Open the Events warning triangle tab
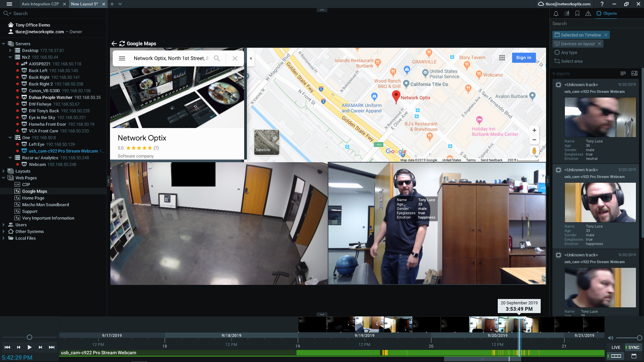The height and width of the screenshot is (362, 644). click(x=588, y=13)
